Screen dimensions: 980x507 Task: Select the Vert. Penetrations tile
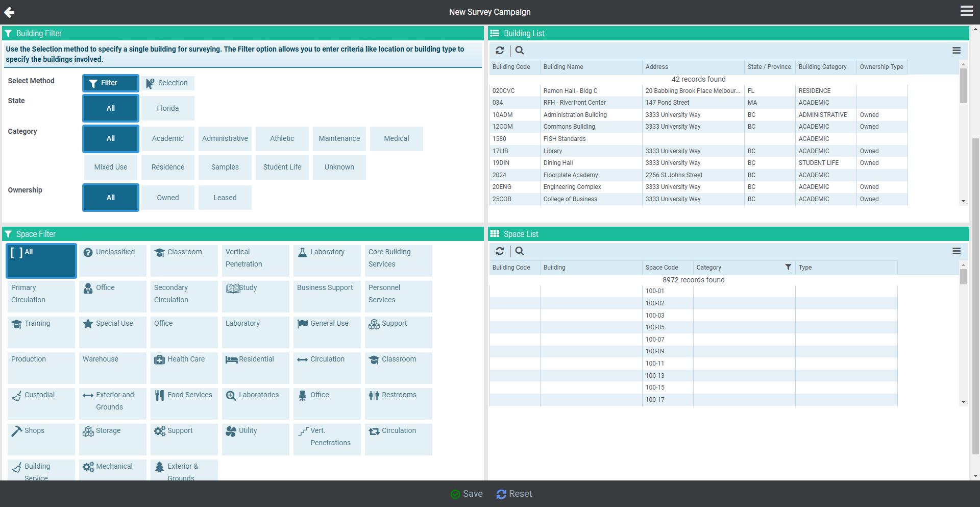(327, 439)
